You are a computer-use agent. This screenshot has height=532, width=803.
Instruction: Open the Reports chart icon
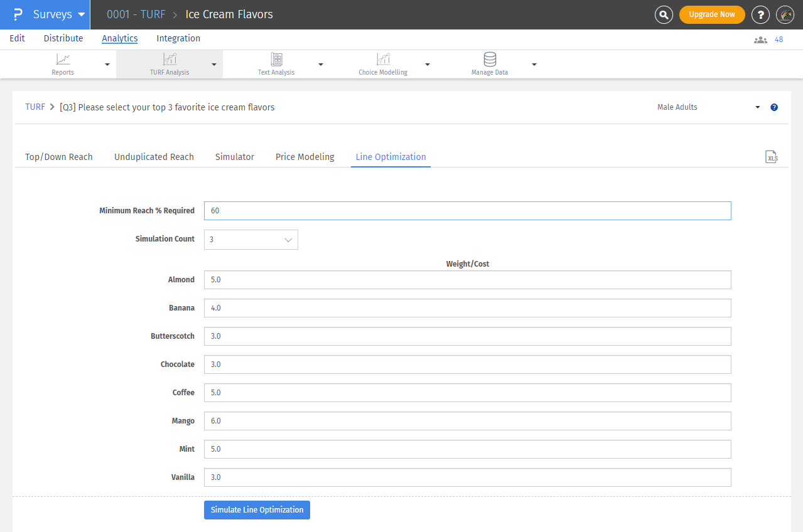coord(63,60)
